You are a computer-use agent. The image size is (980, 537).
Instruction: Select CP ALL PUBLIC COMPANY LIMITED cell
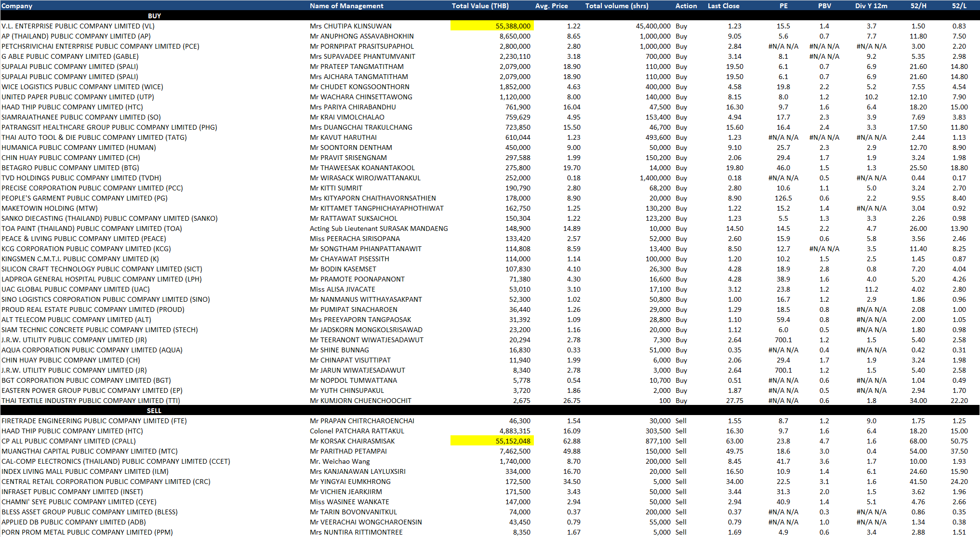[68, 441]
